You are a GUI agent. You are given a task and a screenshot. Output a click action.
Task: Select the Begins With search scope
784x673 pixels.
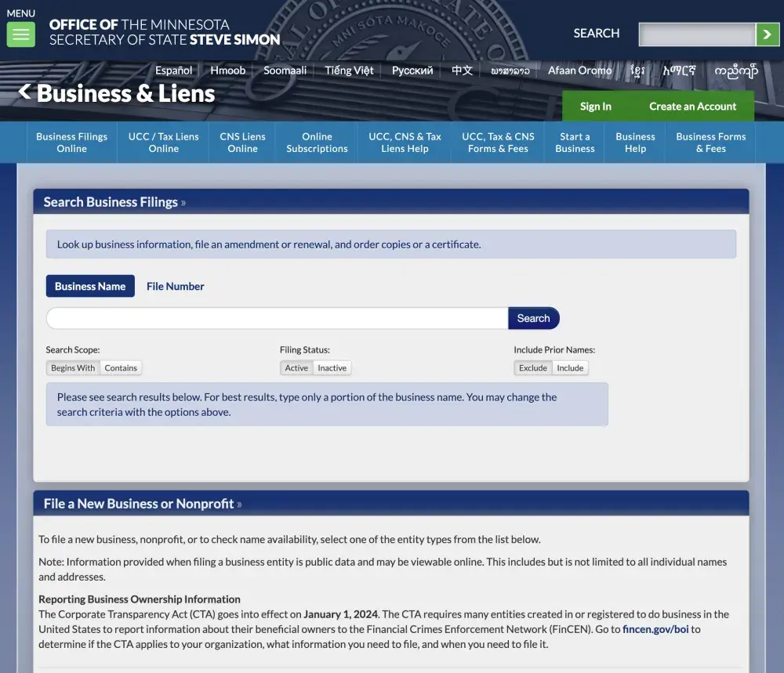tap(73, 368)
